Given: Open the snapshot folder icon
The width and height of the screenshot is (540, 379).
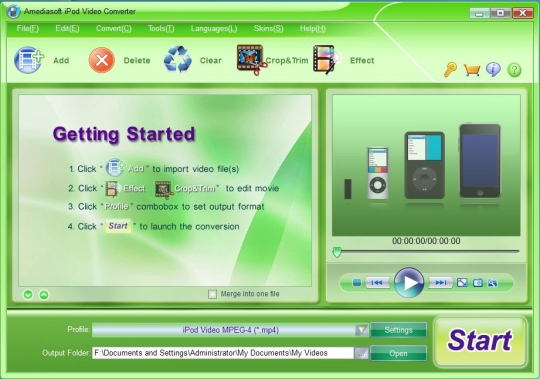Looking at the screenshot, I should [x=493, y=283].
